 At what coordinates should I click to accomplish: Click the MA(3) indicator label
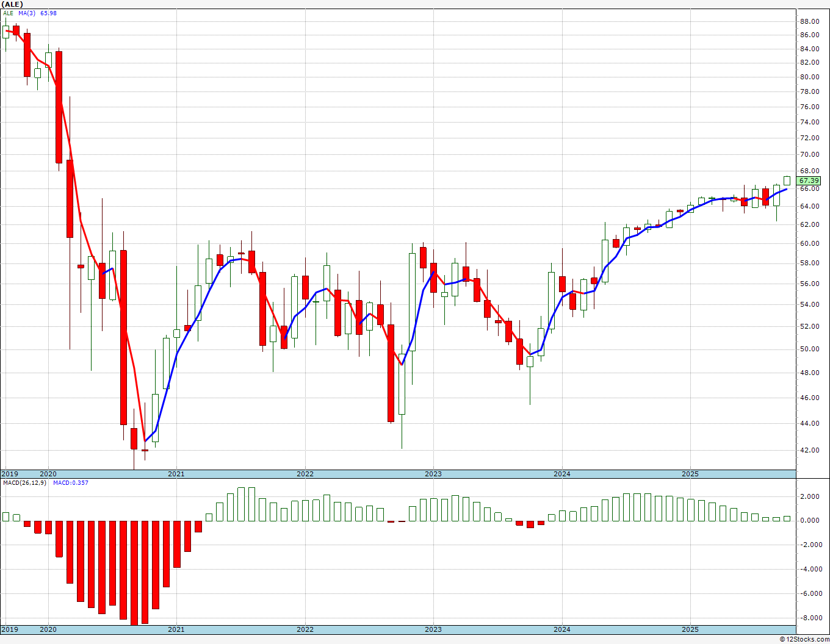coord(27,13)
